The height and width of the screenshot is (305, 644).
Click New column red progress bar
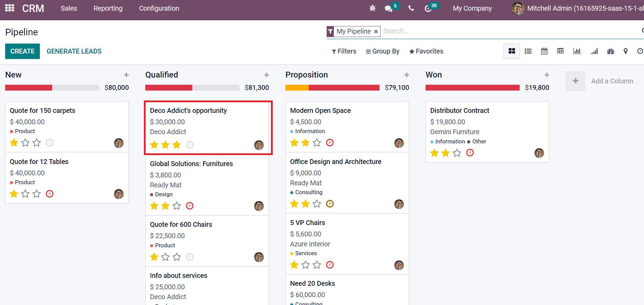(x=29, y=88)
